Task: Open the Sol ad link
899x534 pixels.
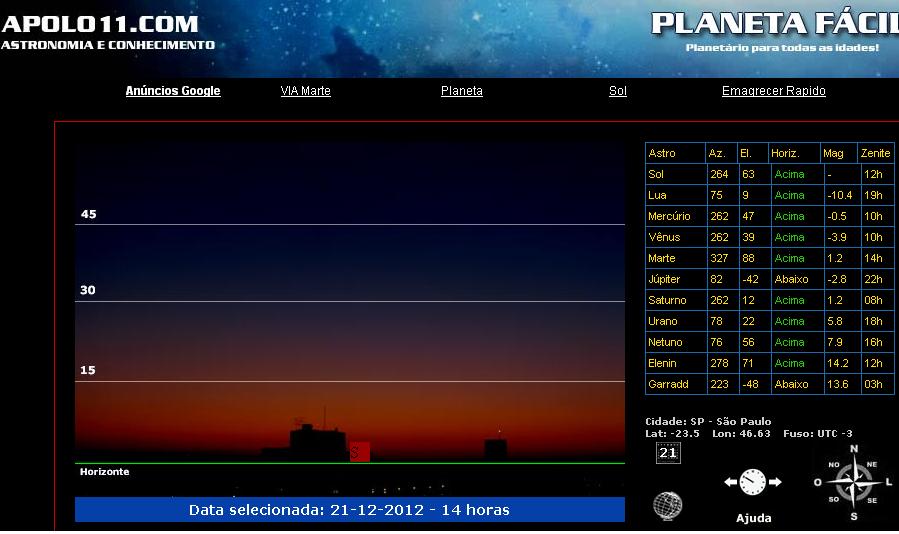Action: 617,91
